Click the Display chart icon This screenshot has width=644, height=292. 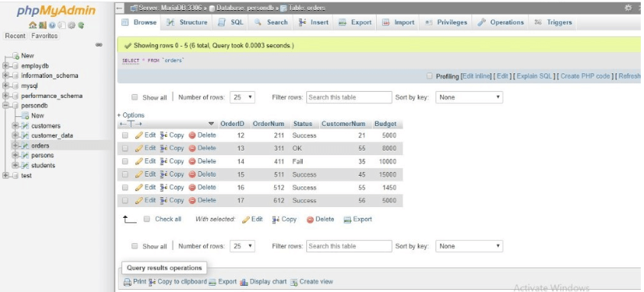click(x=244, y=282)
